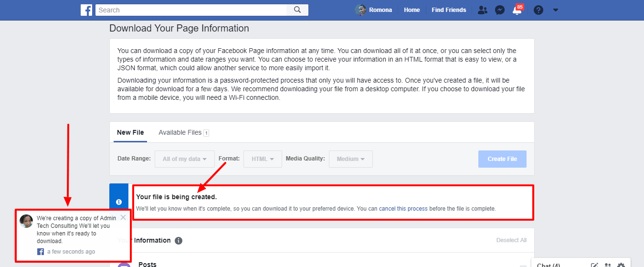The height and width of the screenshot is (267, 644).
Task: Open the Friend Requests icon
Action: click(483, 10)
